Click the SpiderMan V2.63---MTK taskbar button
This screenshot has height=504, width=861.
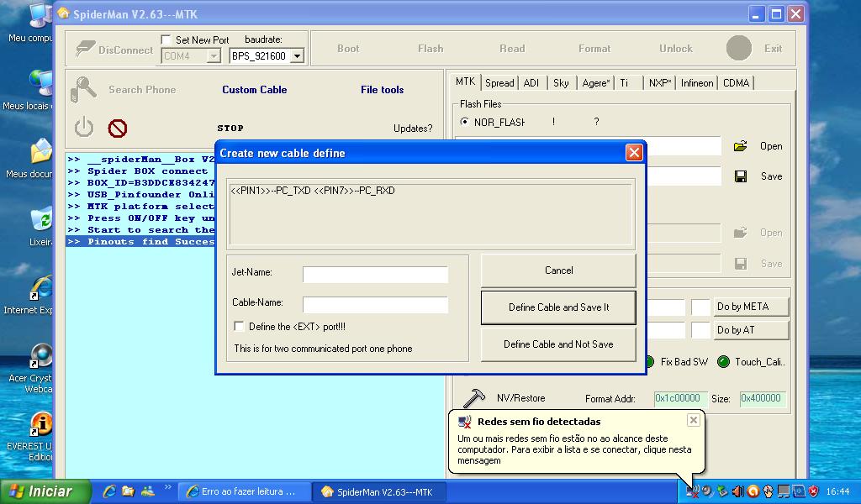[381, 492]
